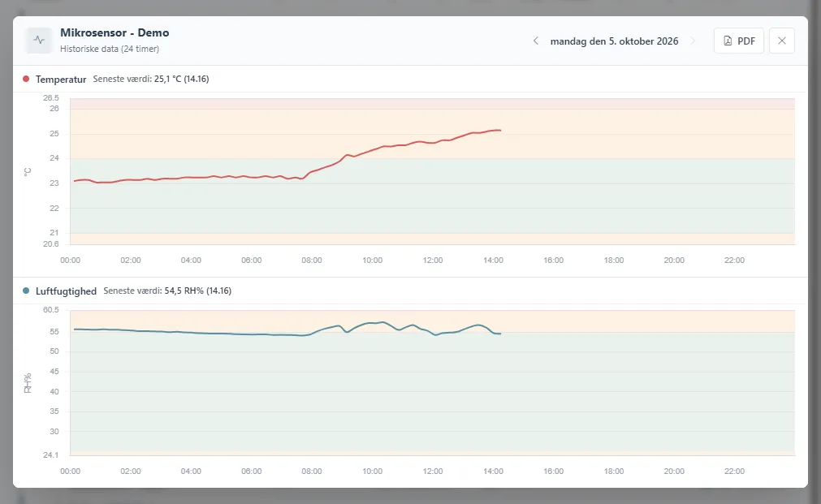Click the end of the blue humidity line
This screenshot has height=504, width=821.
tap(500, 334)
